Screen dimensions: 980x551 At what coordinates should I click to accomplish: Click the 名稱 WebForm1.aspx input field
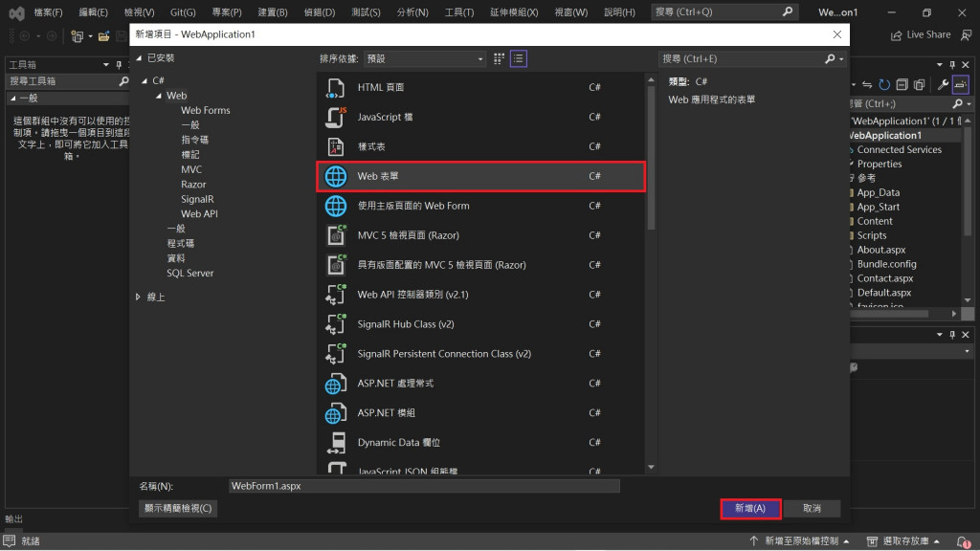(x=424, y=486)
